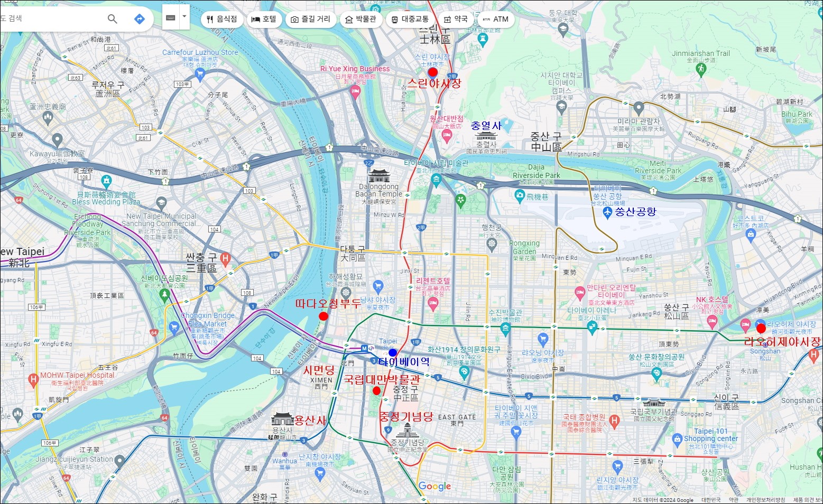823x504 pixels.
Task: Click the 미라마 관람차 location pin
Action: pos(639,108)
